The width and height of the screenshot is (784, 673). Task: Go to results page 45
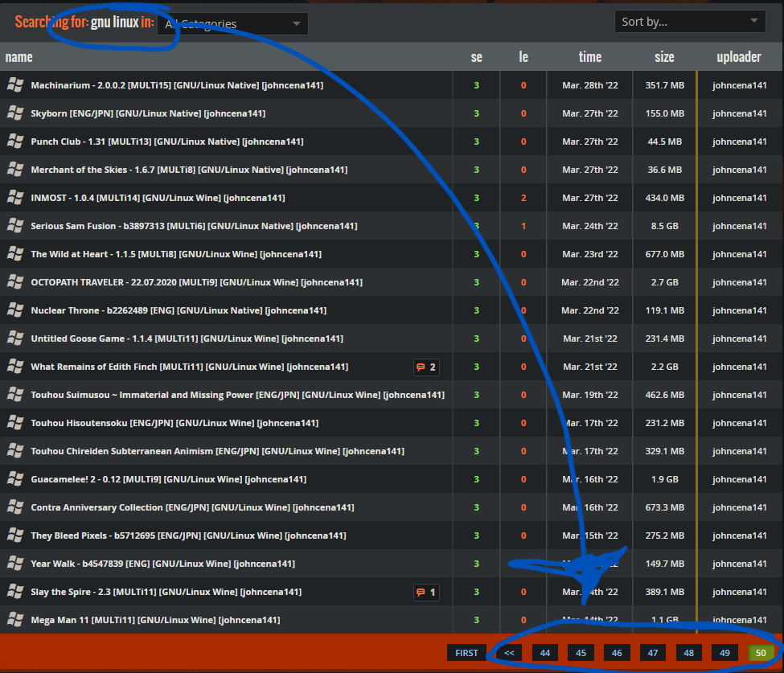581,653
